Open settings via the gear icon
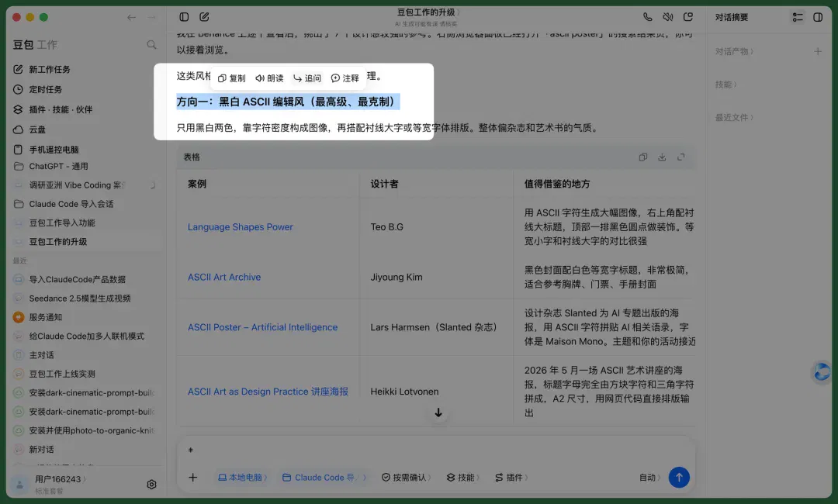The width and height of the screenshot is (838, 504). [x=152, y=485]
